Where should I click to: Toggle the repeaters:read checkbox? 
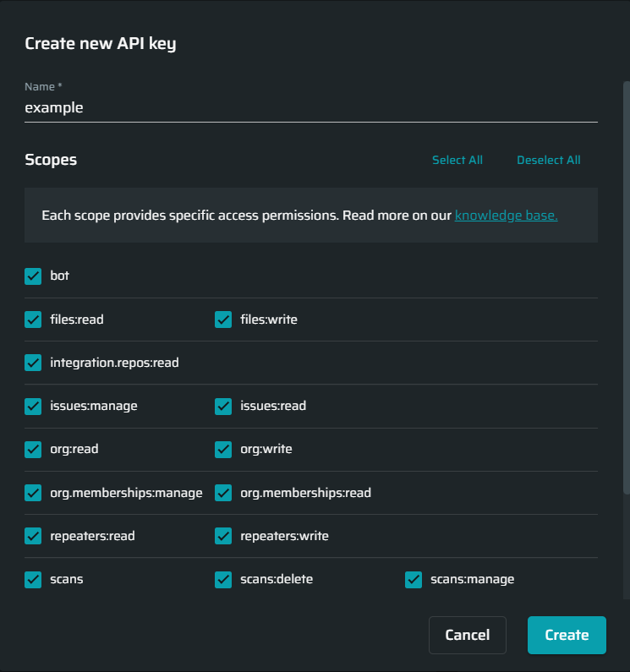coord(33,536)
